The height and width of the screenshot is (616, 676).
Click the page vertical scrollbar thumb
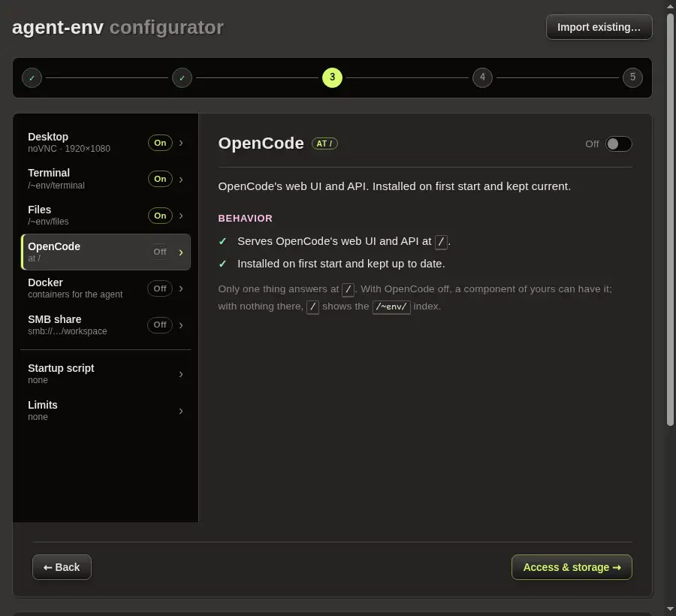pyautogui.click(x=670, y=220)
